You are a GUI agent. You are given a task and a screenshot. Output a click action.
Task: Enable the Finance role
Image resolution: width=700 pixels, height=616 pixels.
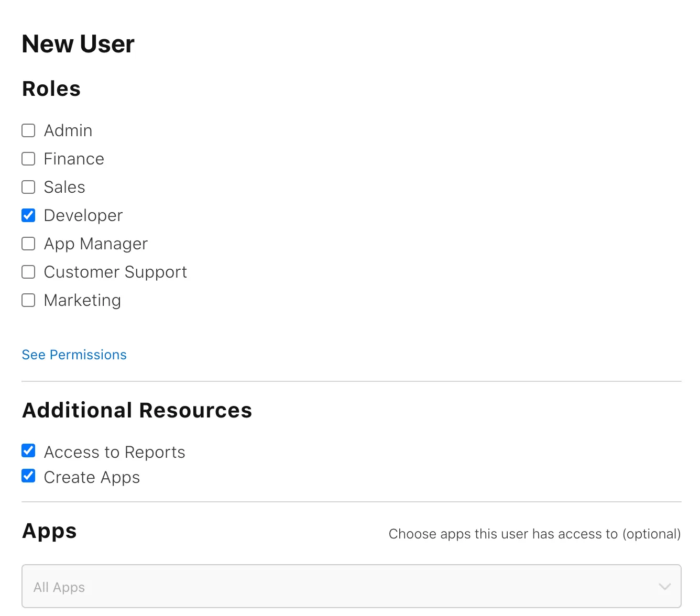tap(28, 159)
